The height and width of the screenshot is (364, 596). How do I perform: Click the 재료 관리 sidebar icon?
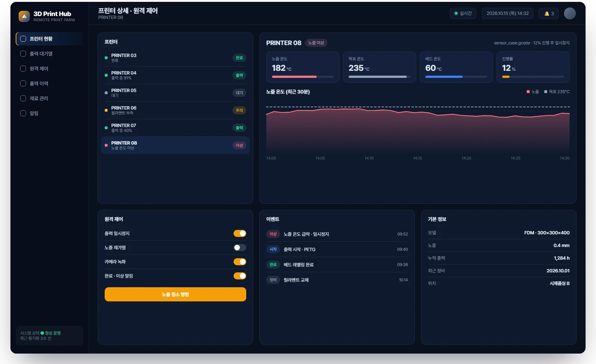(x=23, y=98)
